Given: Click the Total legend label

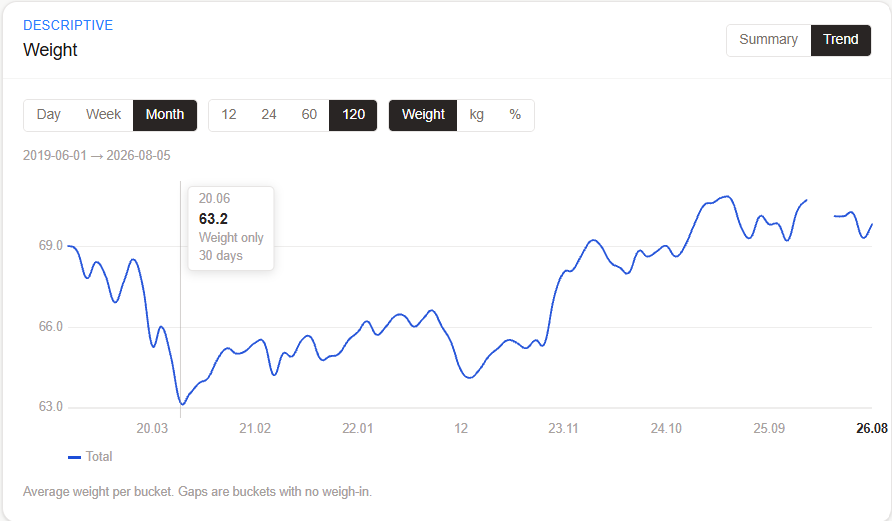Looking at the screenshot, I should [99, 457].
